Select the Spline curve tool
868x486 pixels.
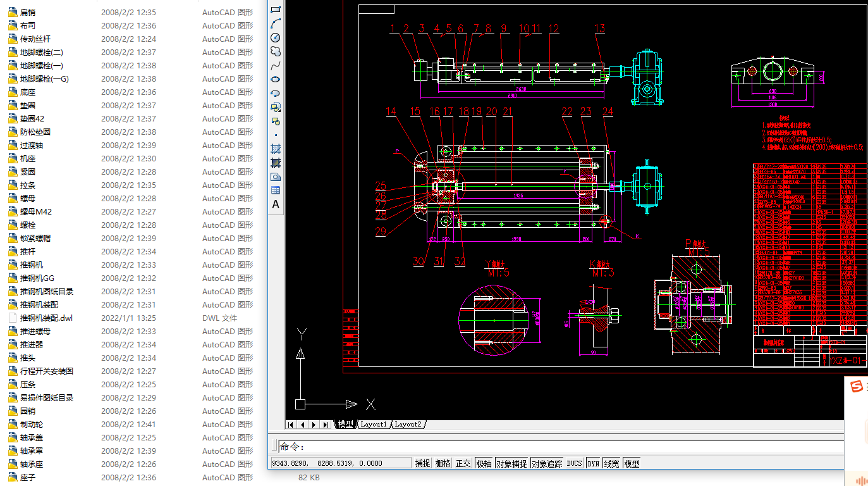(x=276, y=65)
